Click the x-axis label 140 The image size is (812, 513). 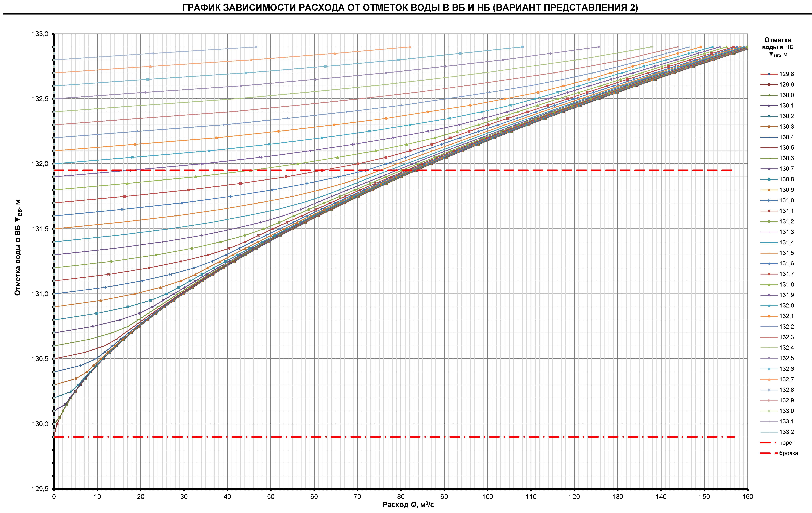[661, 497]
